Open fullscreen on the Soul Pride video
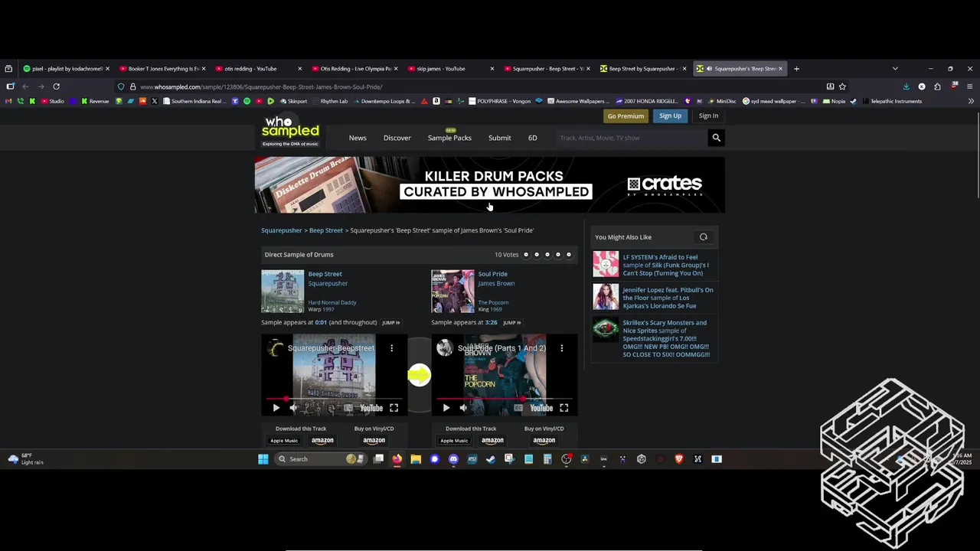This screenshot has width=980, height=551. (x=563, y=408)
